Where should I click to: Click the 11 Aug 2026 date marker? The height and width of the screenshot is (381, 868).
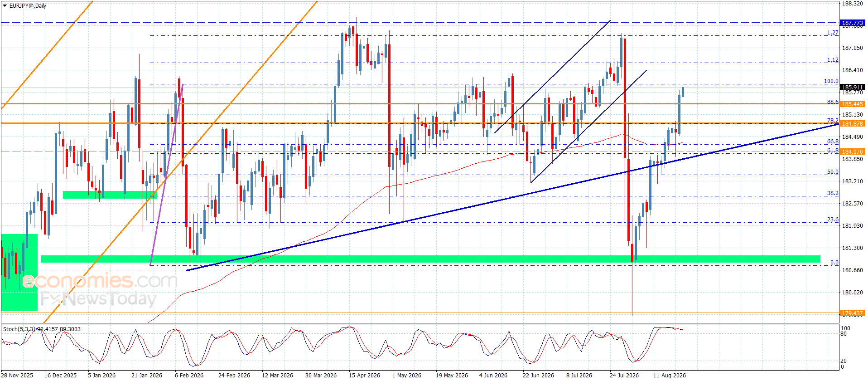click(x=669, y=375)
